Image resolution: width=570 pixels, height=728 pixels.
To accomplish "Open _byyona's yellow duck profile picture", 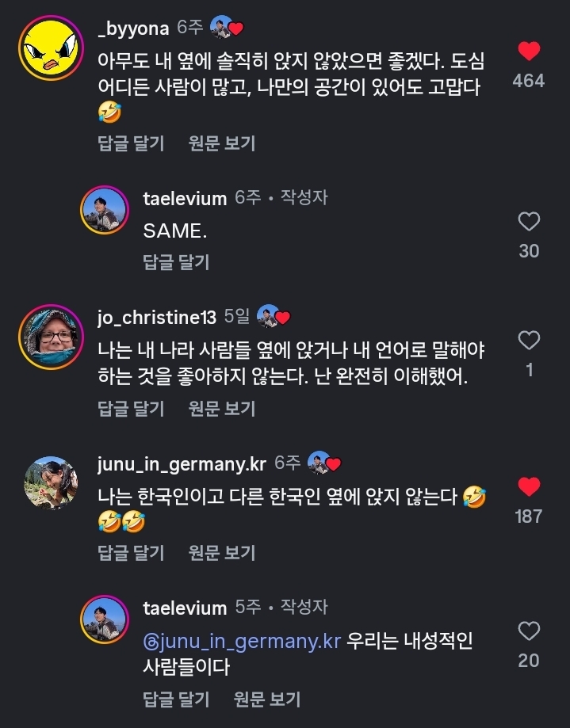I will click(x=51, y=48).
